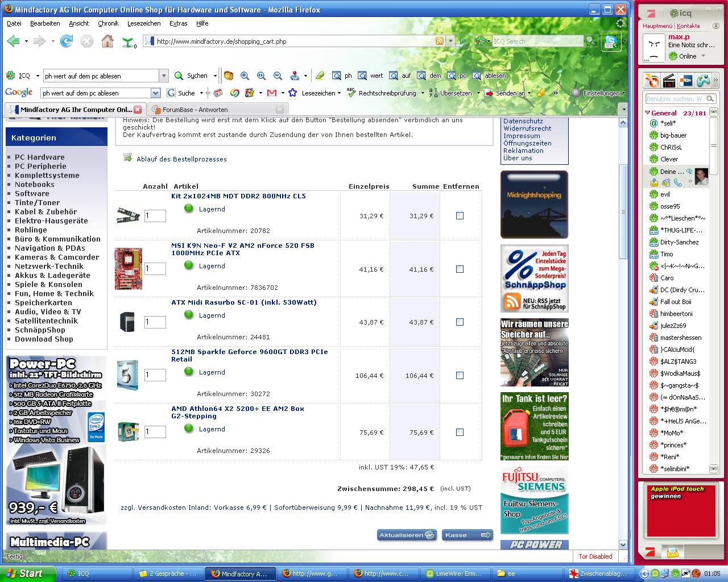Click the Aktualisieren button
The width and height of the screenshot is (728, 582).
(407, 535)
